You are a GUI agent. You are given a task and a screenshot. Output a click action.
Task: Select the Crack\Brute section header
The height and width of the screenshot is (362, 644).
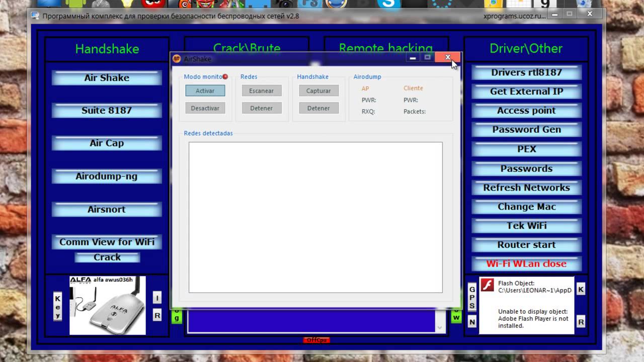pyautogui.click(x=247, y=48)
